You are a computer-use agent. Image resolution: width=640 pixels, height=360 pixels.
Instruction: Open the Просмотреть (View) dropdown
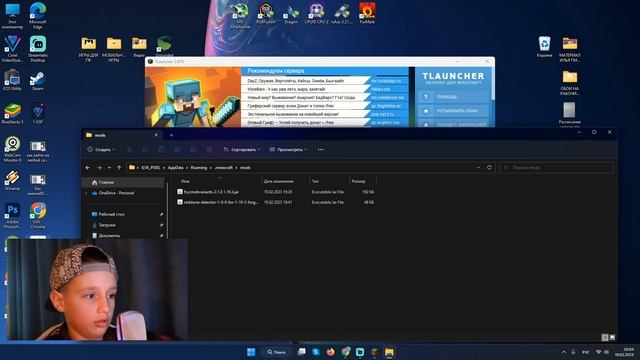point(288,150)
